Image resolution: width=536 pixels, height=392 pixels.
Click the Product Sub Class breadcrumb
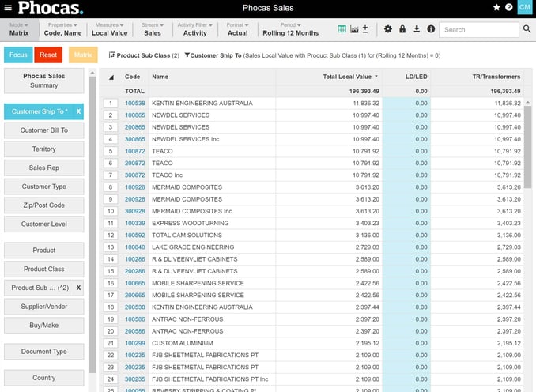click(144, 55)
